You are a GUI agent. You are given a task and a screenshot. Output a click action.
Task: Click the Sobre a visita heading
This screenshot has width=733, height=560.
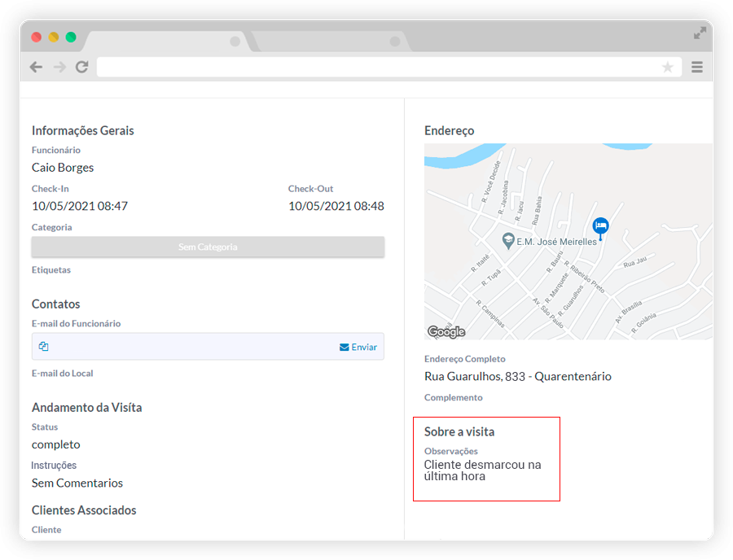459,431
